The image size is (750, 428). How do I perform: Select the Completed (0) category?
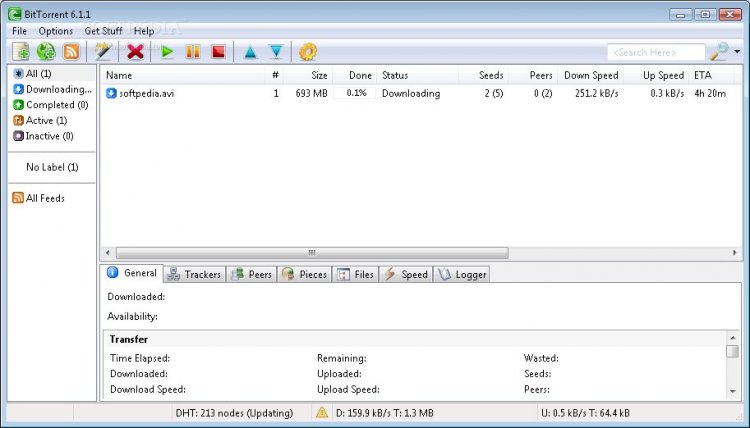(52, 105)
